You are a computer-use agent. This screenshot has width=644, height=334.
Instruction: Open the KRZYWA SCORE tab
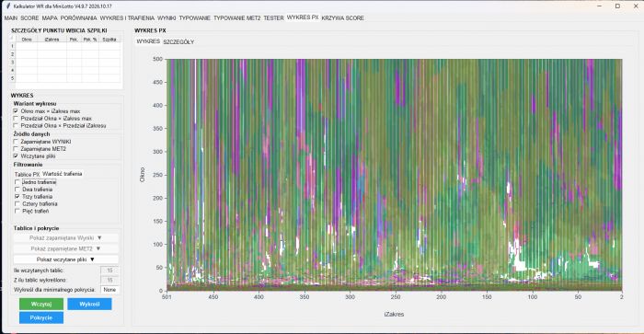click(x=342, y=18)
